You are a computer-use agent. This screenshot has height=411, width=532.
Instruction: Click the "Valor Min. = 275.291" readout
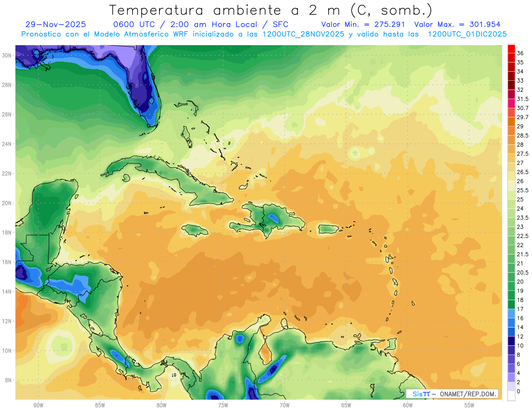[x=363, y=24]
